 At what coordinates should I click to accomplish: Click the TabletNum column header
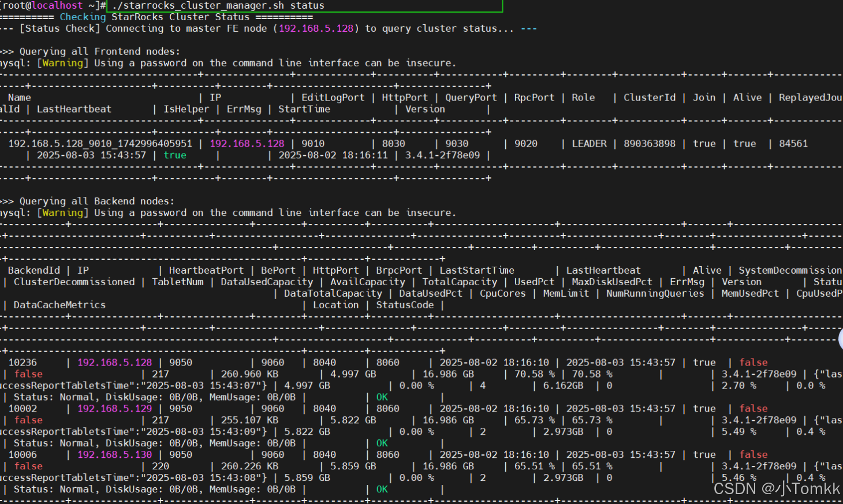(x=178, y=282)
